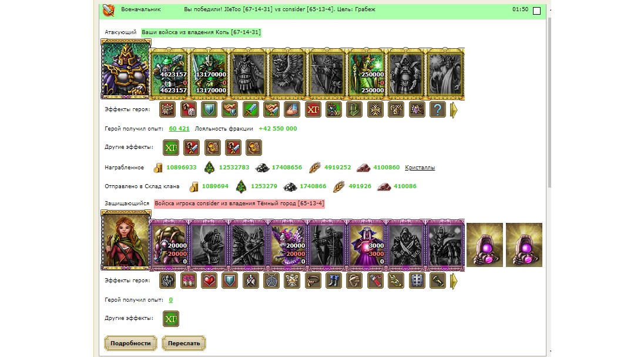Select the green sword hero effect icon
644x357 pixels.
[250, 110]
